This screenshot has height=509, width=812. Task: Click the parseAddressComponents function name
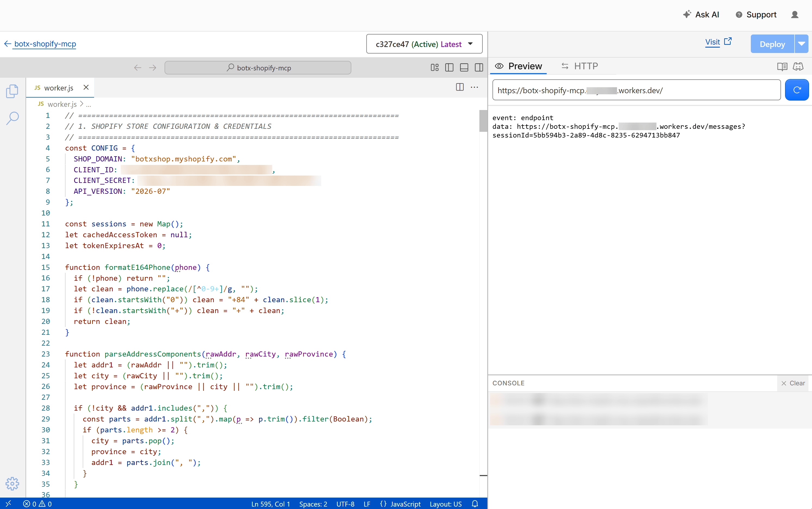click(153, 354)
